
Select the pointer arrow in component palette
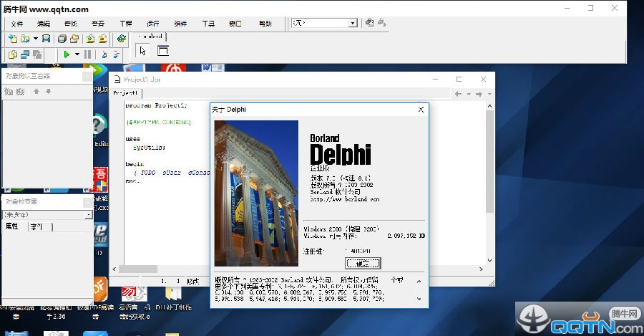[x=142, y=51]
